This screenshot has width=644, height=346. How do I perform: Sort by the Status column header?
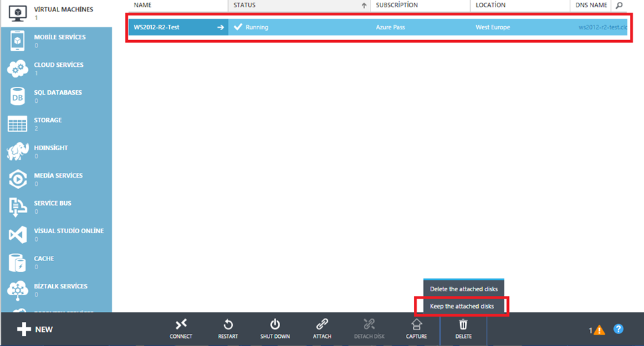click(244, 5)
